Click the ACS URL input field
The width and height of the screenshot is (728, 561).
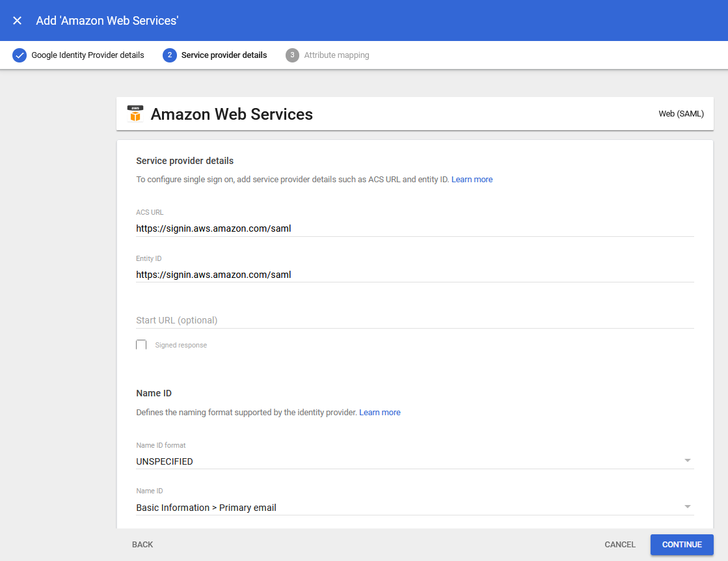[414, 228]
